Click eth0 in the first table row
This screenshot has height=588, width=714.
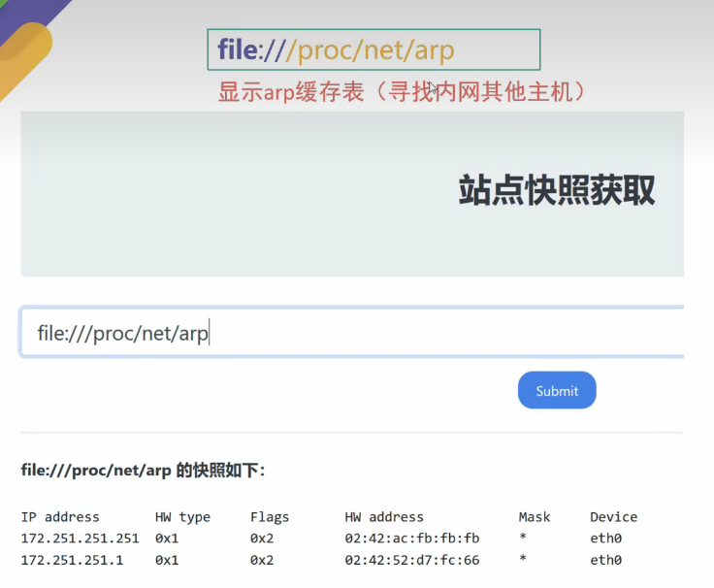605,539
